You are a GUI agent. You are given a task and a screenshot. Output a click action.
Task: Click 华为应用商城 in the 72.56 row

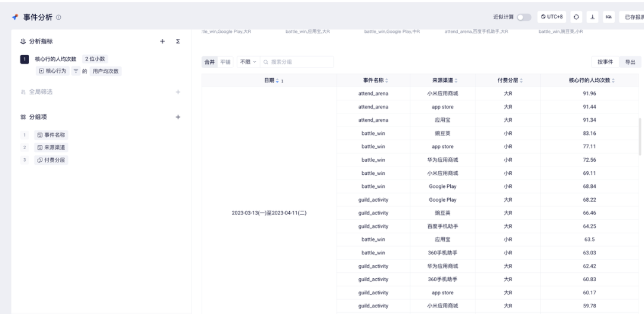442,160
